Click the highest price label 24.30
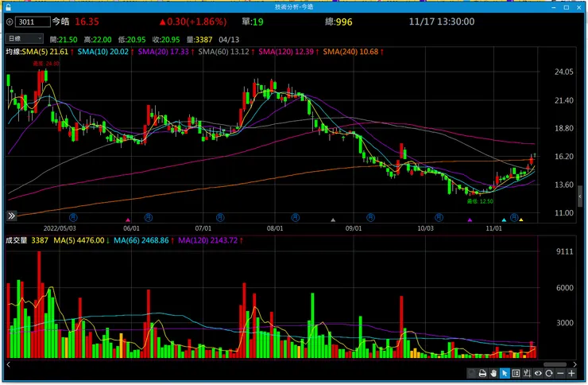Viewport: 588px width, 385px height. [x=46, y=64]
